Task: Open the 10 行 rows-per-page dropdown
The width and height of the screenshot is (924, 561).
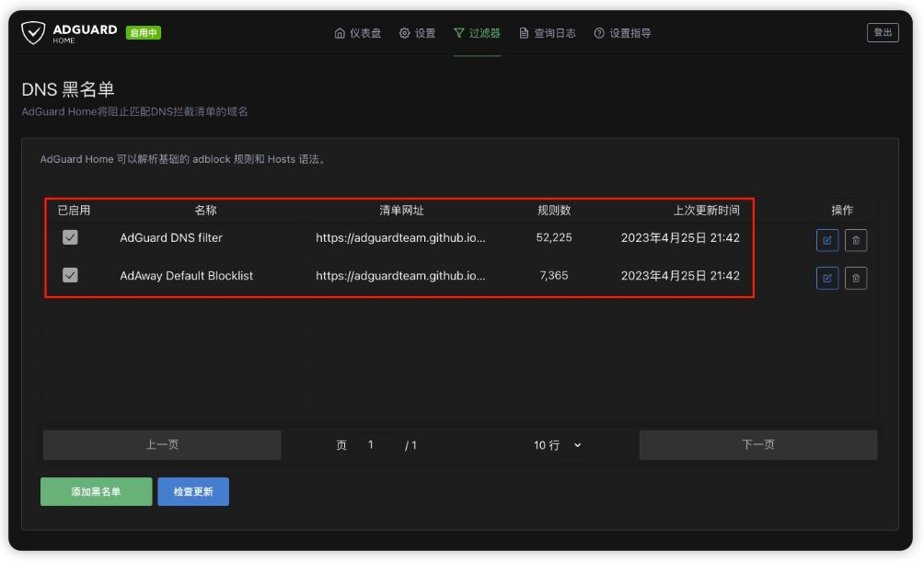Action: pyautogui.click(x=557, y=445)
